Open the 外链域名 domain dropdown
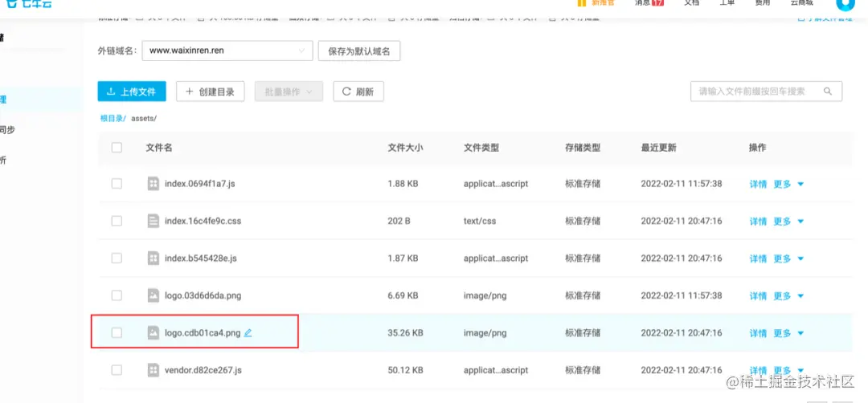This screenshot has height=403, width=868. coord(227,51)
